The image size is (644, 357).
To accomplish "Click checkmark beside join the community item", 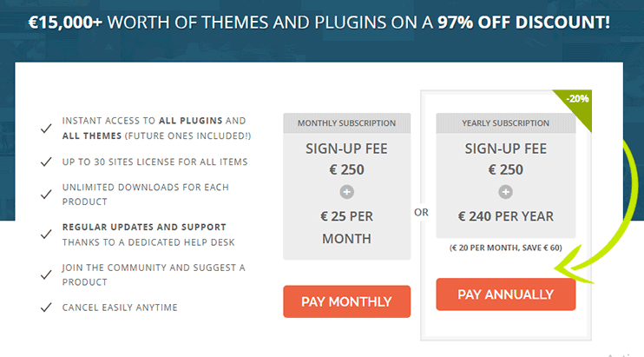I will coord(46,274).
